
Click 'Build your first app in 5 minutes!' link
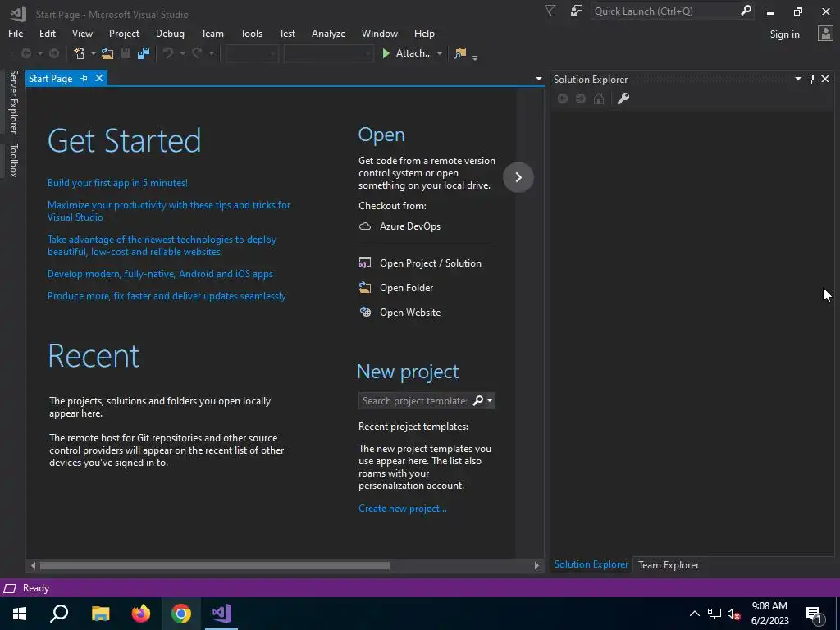tap(117, 183)
